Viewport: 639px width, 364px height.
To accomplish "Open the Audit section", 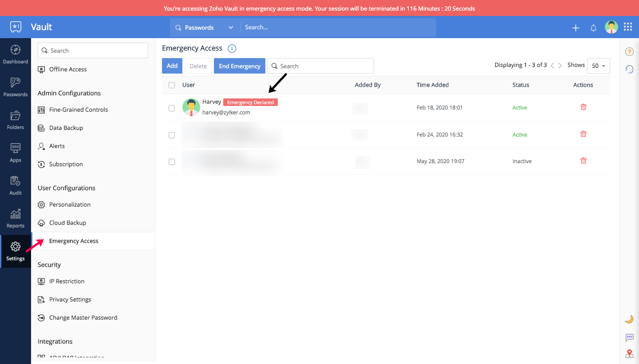I will point(16,186).
